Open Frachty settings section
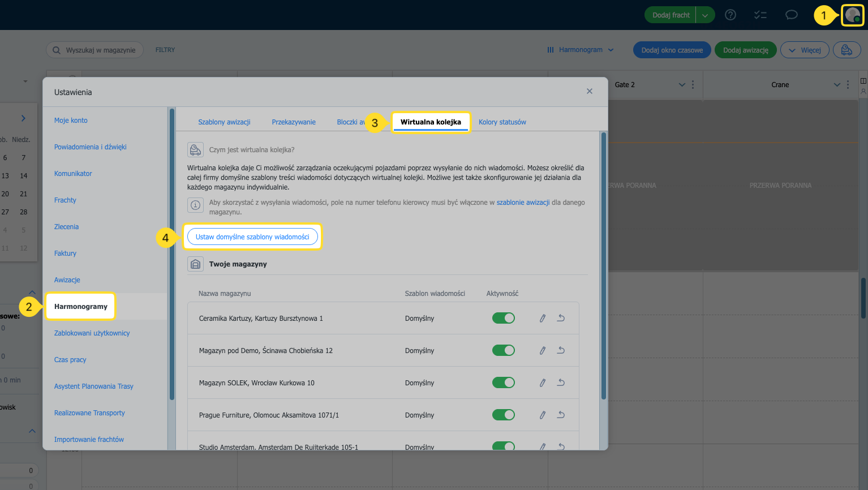 coord(65,200)
